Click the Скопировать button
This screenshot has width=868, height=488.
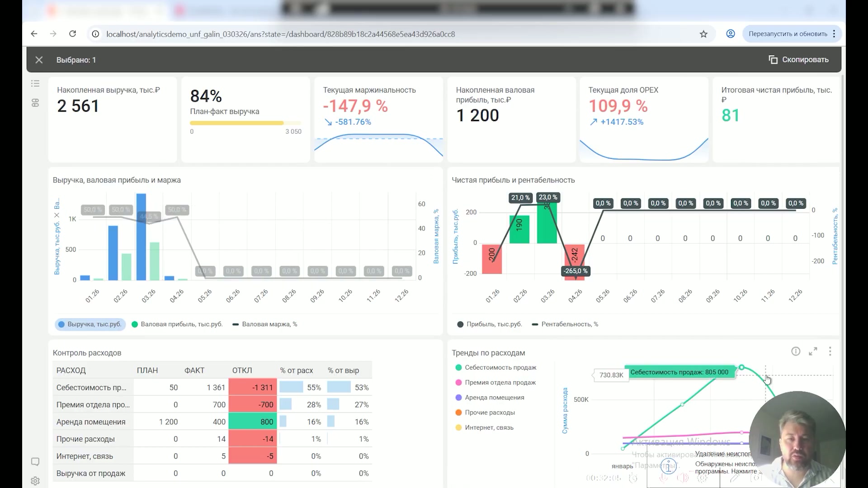coord(799,60)
